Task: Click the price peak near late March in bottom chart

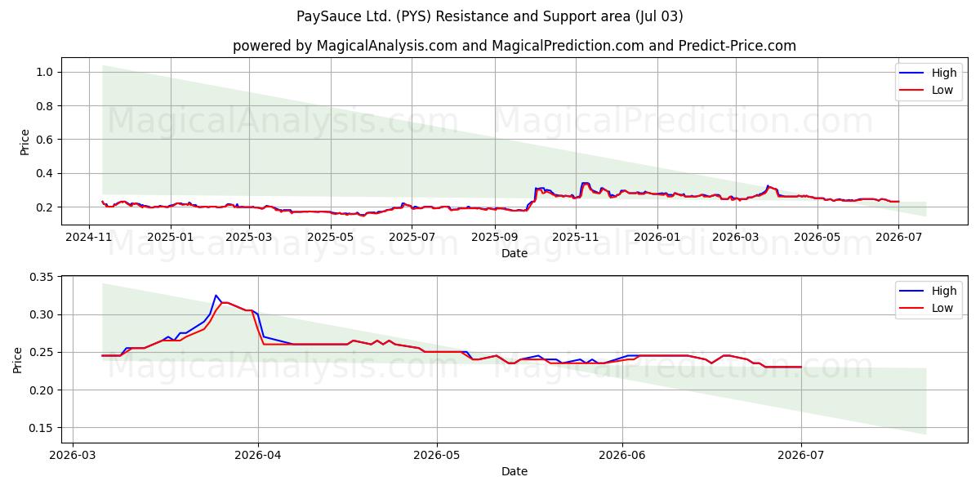Action: [x=216, y=296]
